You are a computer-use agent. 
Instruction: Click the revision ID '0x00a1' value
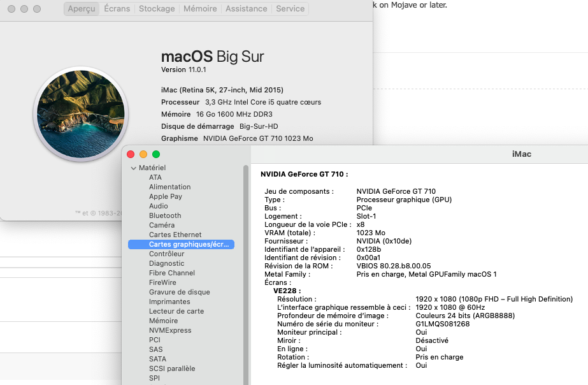coord(368,258)
